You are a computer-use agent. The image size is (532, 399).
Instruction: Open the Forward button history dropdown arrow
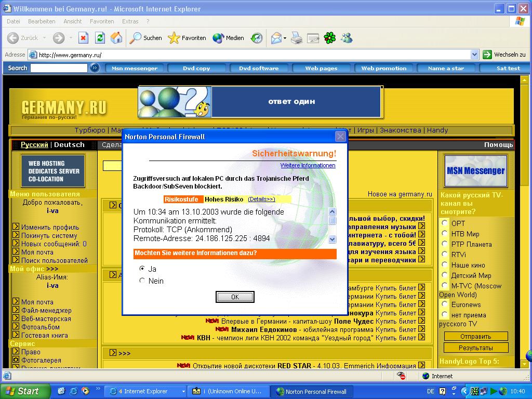[71, 38]
